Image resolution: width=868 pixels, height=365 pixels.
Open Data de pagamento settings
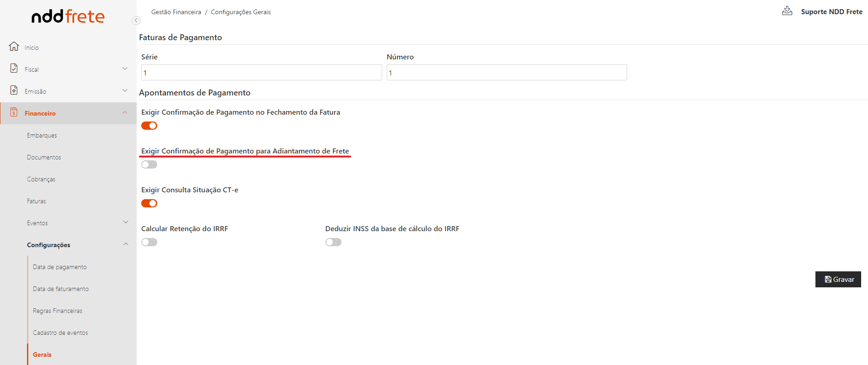click(60, 267)
